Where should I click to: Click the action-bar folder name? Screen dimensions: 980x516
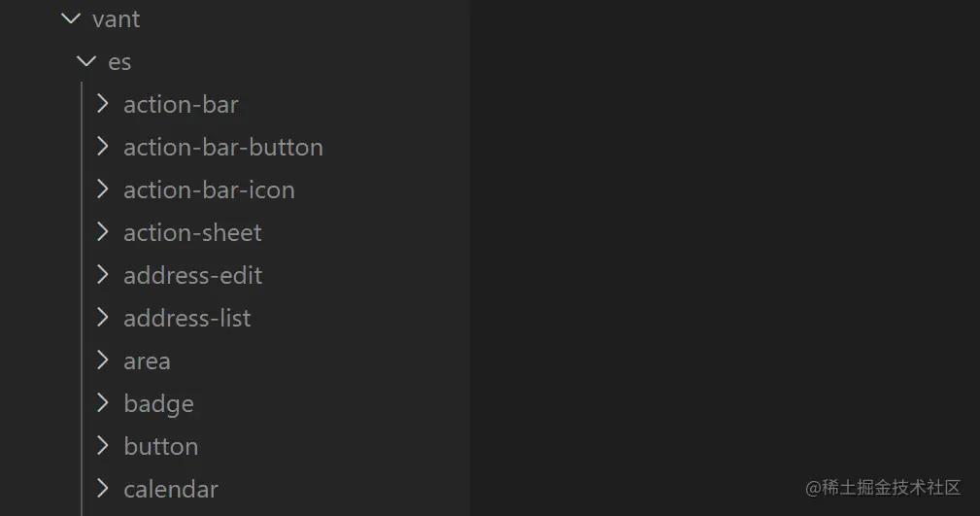click(x=181, y=105)
